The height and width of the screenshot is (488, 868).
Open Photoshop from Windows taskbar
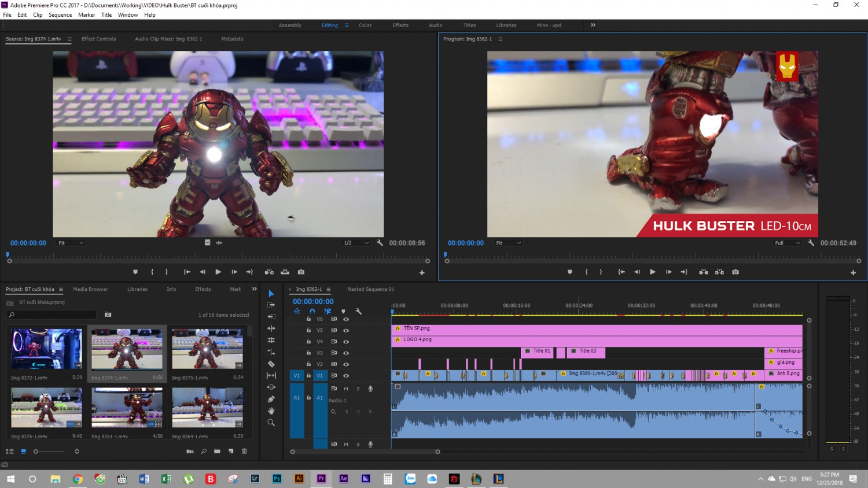coord(277,479)
